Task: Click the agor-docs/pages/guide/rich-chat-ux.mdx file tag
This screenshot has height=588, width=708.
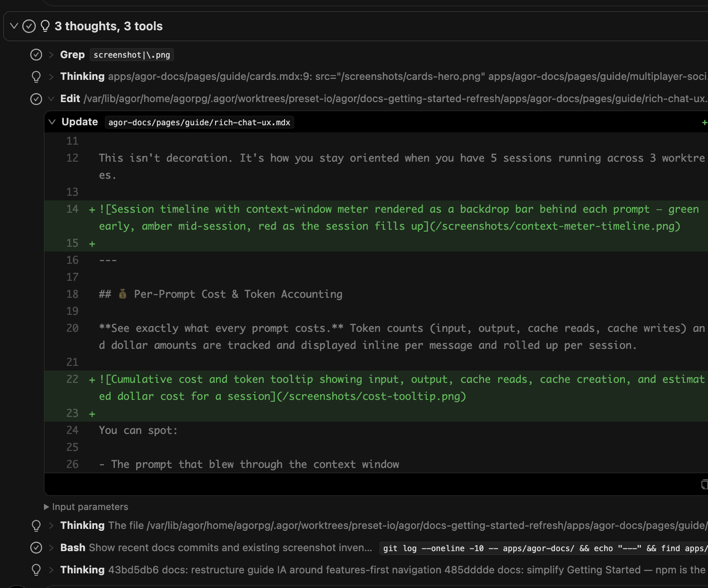Action: [x=199, y=122]
